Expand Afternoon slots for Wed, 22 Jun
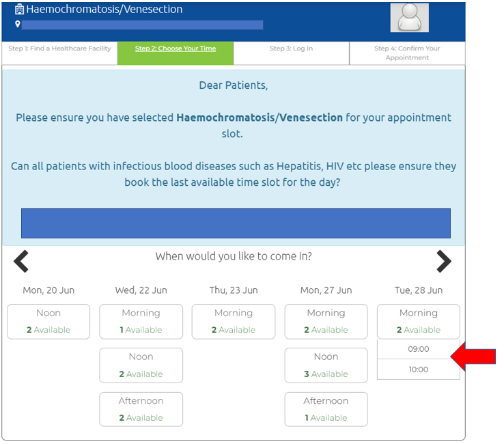The width and height of the screenshot is (504, 444). [x=141, y=409]
